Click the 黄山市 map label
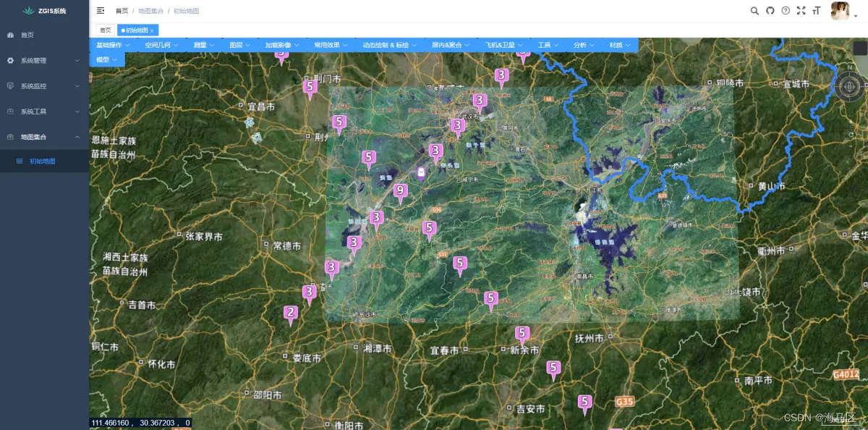 771,186
